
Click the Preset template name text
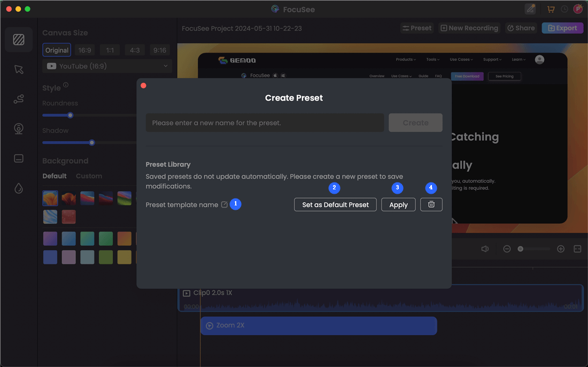coord(182,204)
